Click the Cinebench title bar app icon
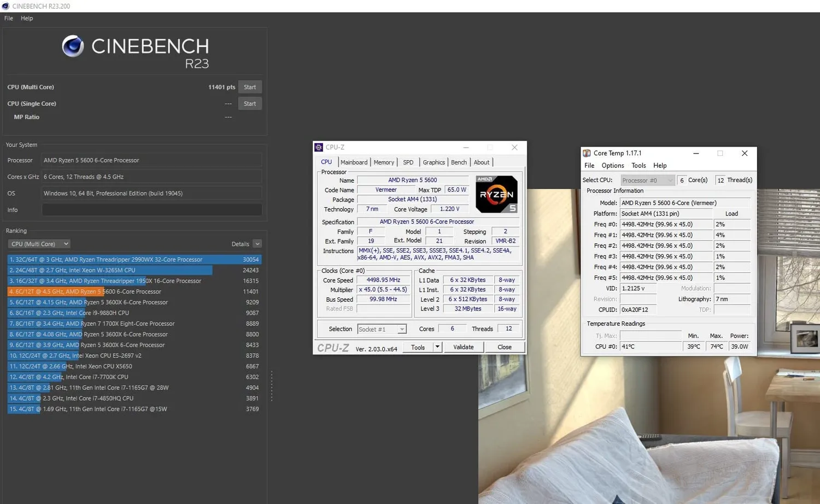This screenshot has height=504, width=820. [x=5, y=6]
